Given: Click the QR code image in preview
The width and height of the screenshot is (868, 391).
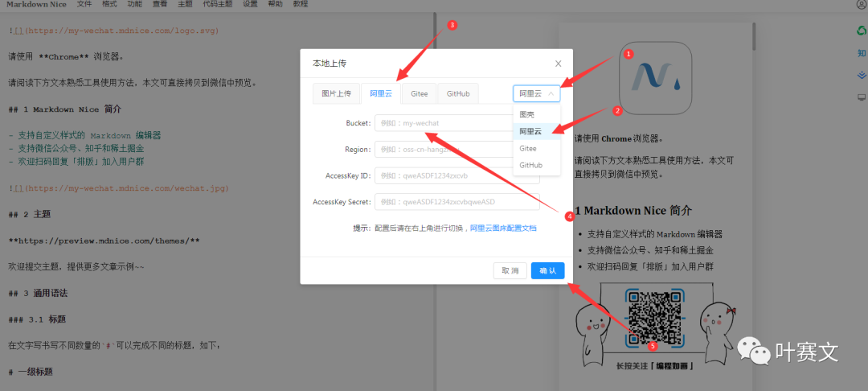Looking at the screenshot, I should pyautogui.click(x=655, y=319).
